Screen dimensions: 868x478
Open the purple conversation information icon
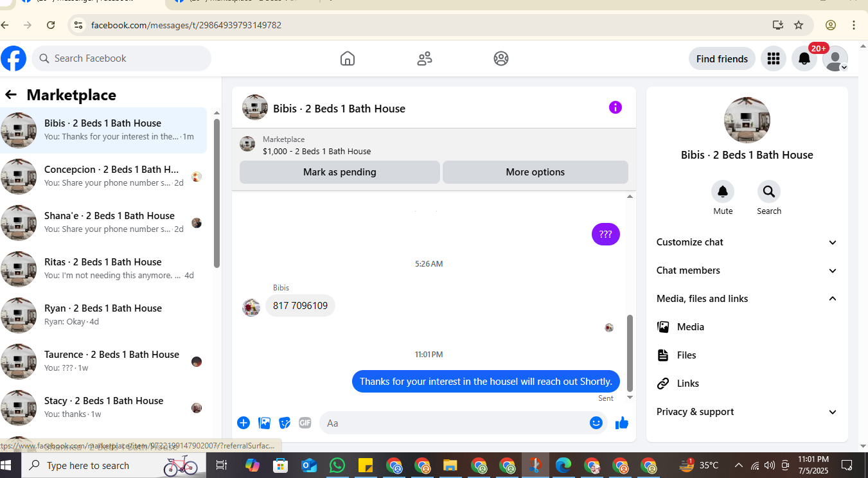click(x=616, y=107)
